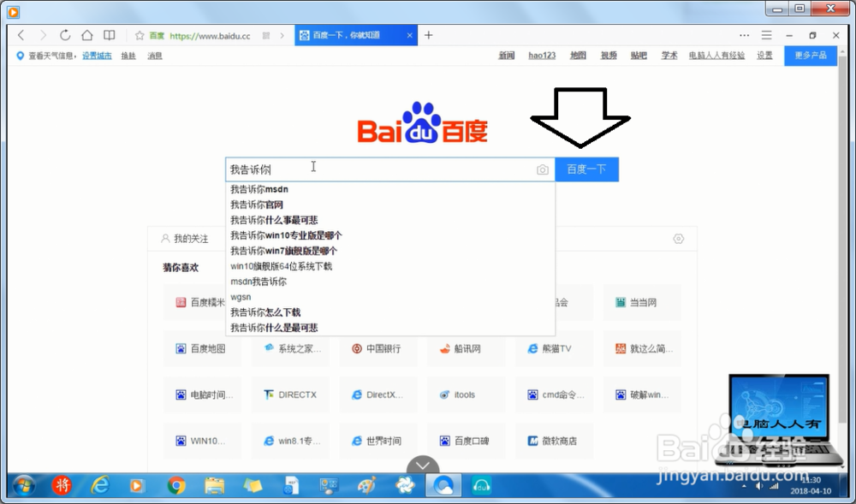Open the 设置 settings dropdown
Image resolution: width=856 pixels, height=504 pixels.
click(764, 56)
